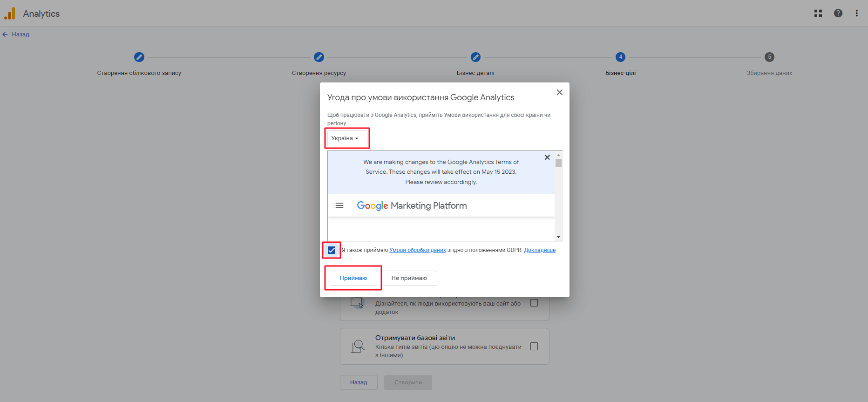Screen dimensions: 868x402
Task: Click the Приймаю accept button
Action: [353, 278]
